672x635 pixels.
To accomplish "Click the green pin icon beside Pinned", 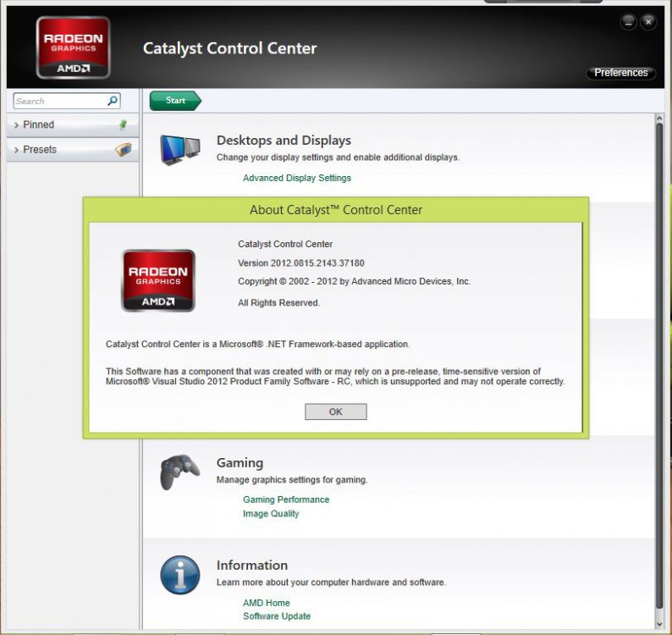I will 124,124.
